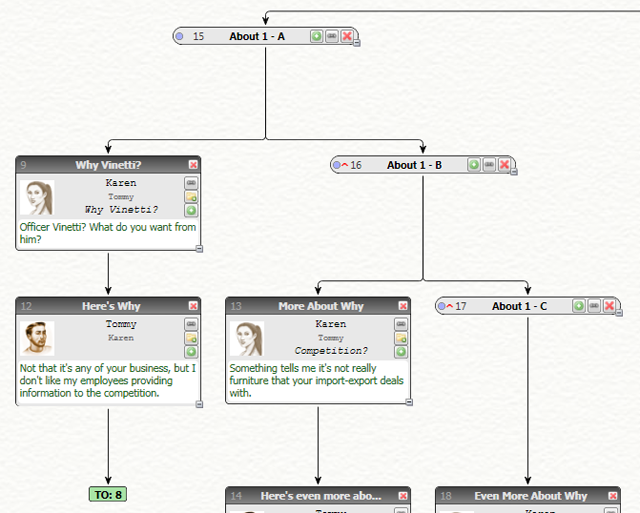Jump to node via TO: 8 link
This screenshot has height=513, width=640.
click(108, 494)
